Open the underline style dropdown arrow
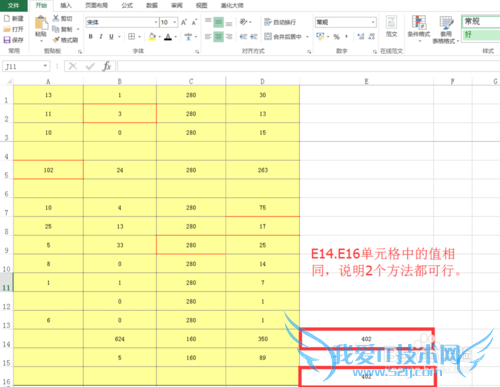Image resolution: width=500 pixels, height=387 pixels. pos(119,37)
